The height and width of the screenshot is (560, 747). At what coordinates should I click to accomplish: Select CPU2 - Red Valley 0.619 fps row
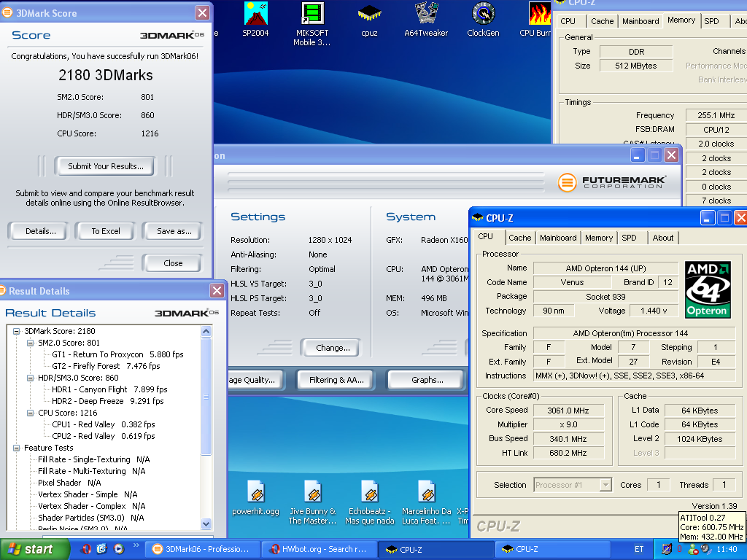[104, 436]
